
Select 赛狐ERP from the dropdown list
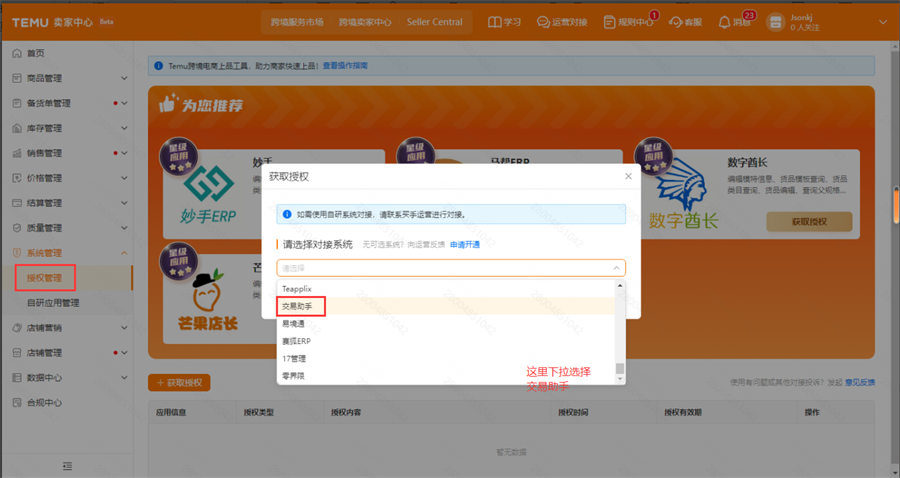coord(445,341)
